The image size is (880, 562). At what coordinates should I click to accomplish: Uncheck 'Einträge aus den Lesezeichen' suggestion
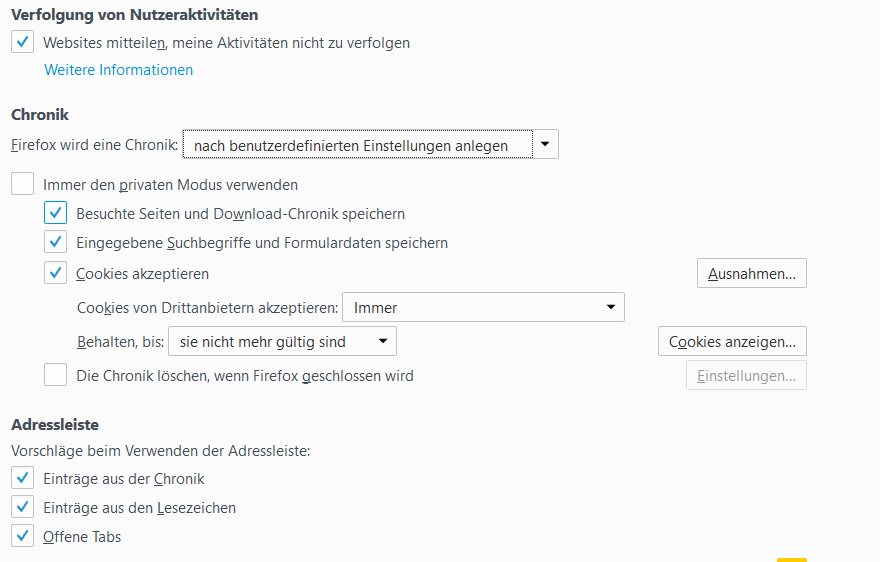(22, 508)
